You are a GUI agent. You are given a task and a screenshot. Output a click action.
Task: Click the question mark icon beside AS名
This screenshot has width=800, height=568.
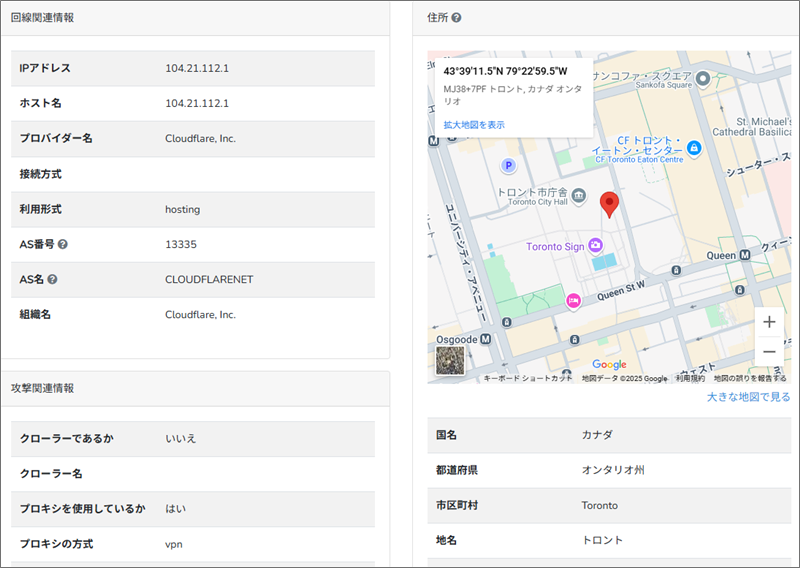[x=53, y=279]
